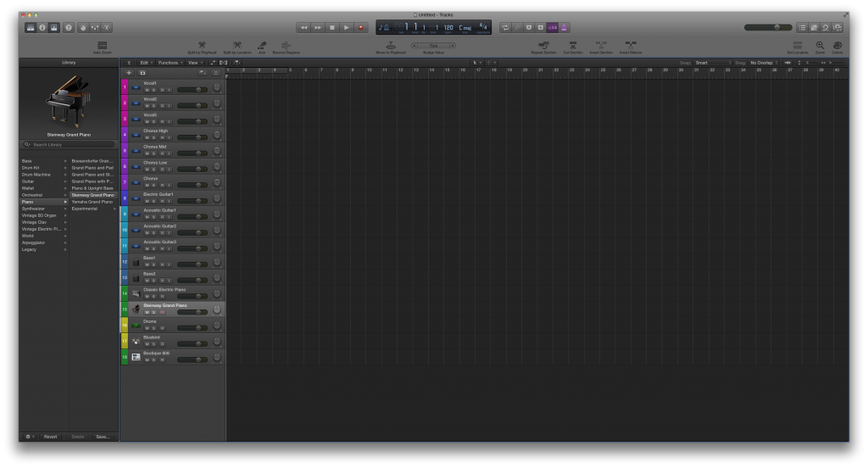Click the Join toolbar icon
The height and width of the screenshot is (468, 868).
coord(262,46)
